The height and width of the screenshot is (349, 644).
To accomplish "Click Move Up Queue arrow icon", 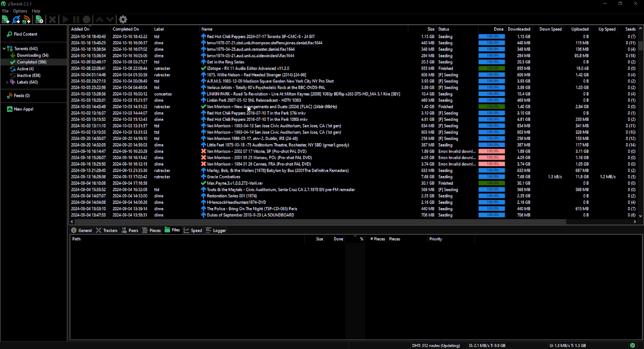I will 100,20.
